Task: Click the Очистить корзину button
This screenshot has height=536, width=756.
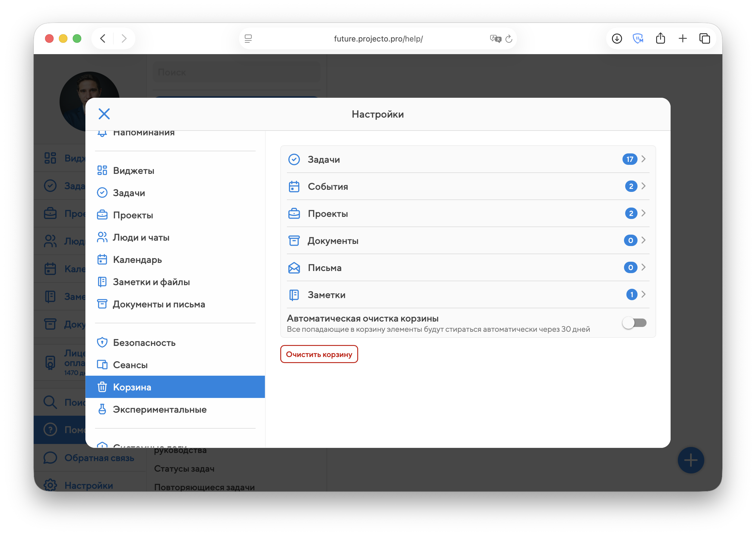Action: click(x=319, y=354)
